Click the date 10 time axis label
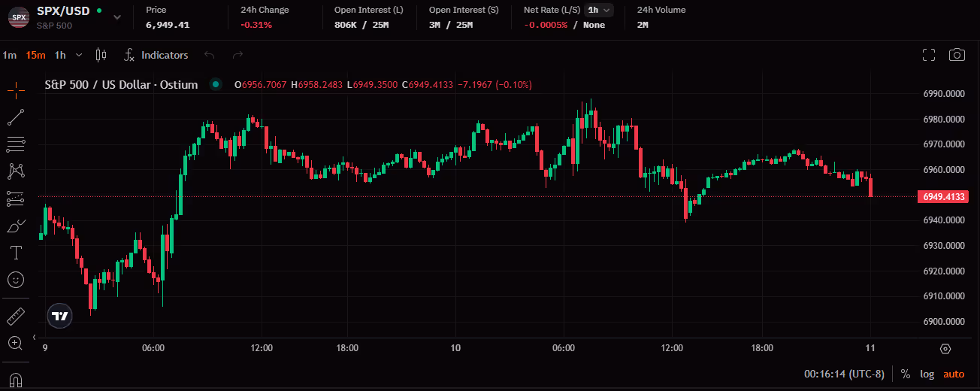This screenshot has width=980, height=391. [455, 349]
